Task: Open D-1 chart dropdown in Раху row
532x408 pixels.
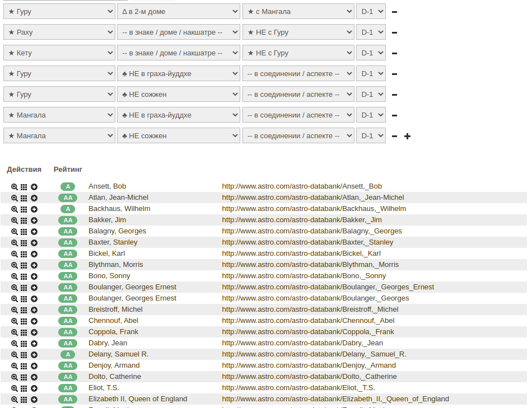Action: (371, 32)
